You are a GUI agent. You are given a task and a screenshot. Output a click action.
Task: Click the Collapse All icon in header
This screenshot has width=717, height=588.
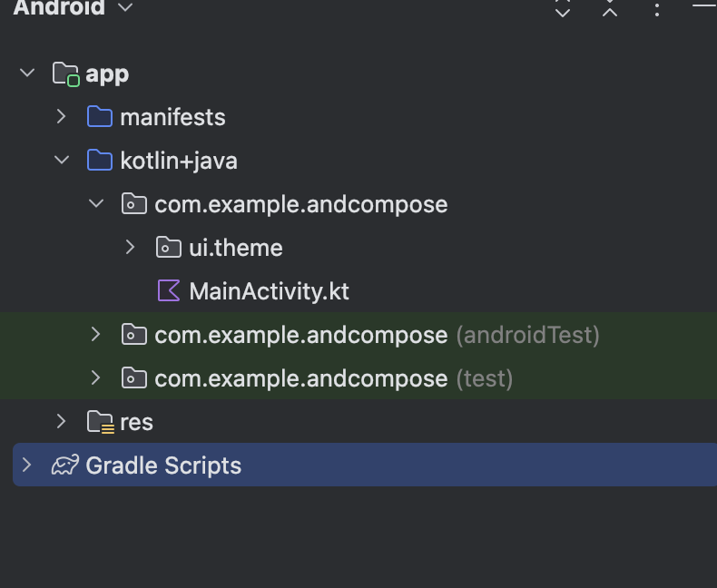coord(610,9)
